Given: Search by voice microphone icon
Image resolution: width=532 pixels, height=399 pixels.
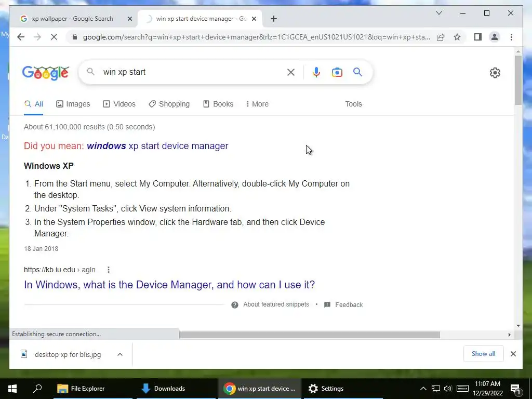Looking at the screenshot, I should pos(316,72).
